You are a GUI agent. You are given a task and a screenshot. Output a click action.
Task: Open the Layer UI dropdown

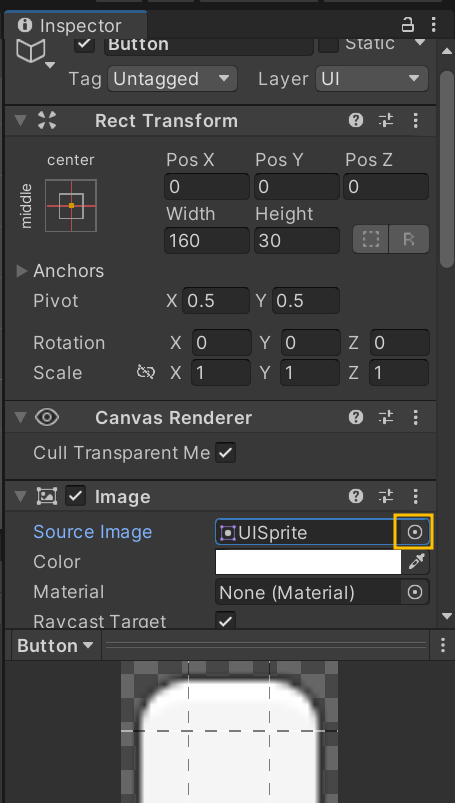click(x=372, y=79)
